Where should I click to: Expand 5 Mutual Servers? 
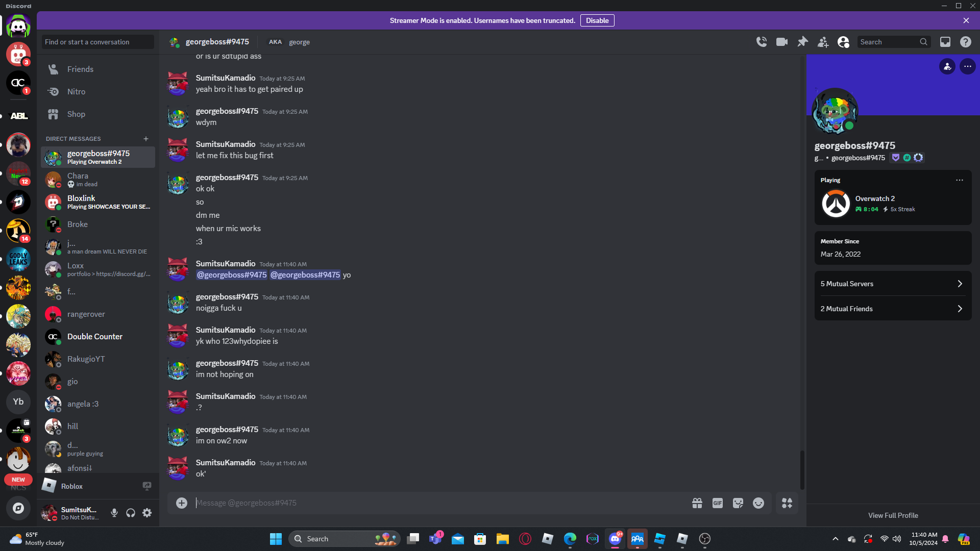point(893,284)
